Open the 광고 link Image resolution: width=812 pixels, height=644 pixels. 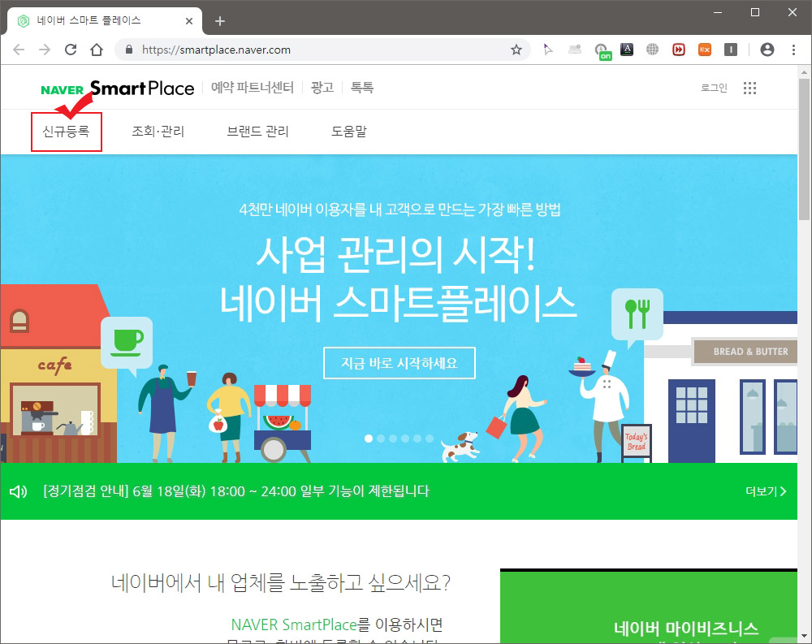322,88
